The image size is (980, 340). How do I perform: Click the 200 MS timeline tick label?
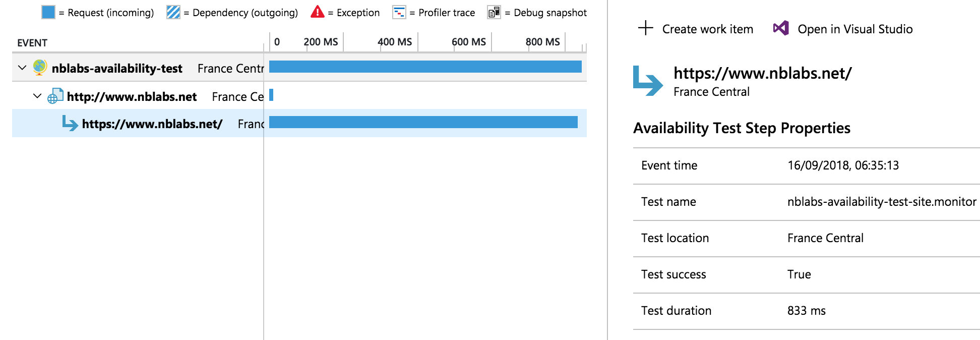pyautogui.click(x=321, y=42)
